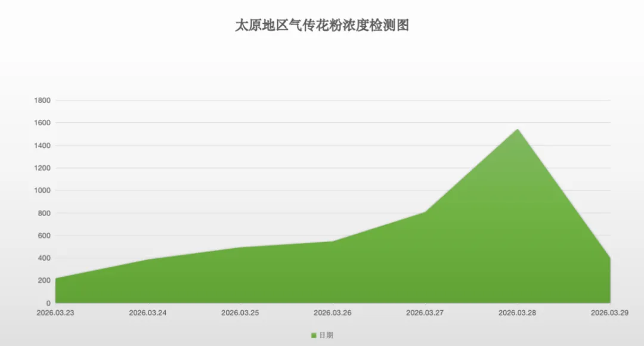Select y-axis label 800
The width and height of the screenshot is (644, 346).
pyautogui.click(x=44, y=214)
